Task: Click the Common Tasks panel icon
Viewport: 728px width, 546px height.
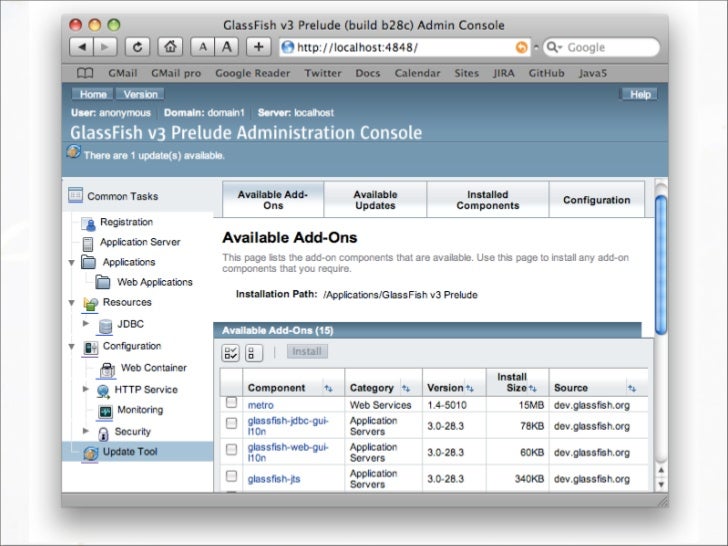Action: click(x=75, y=195)
